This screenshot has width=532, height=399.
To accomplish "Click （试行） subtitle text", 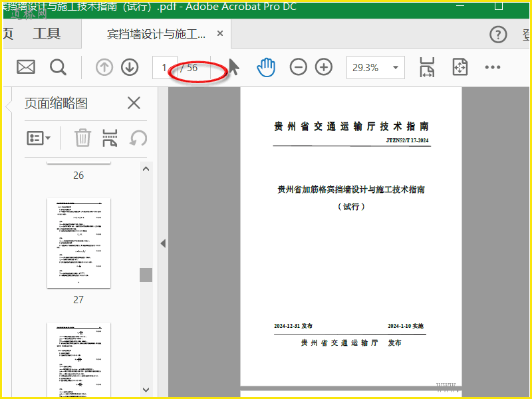I will [351, 206].
